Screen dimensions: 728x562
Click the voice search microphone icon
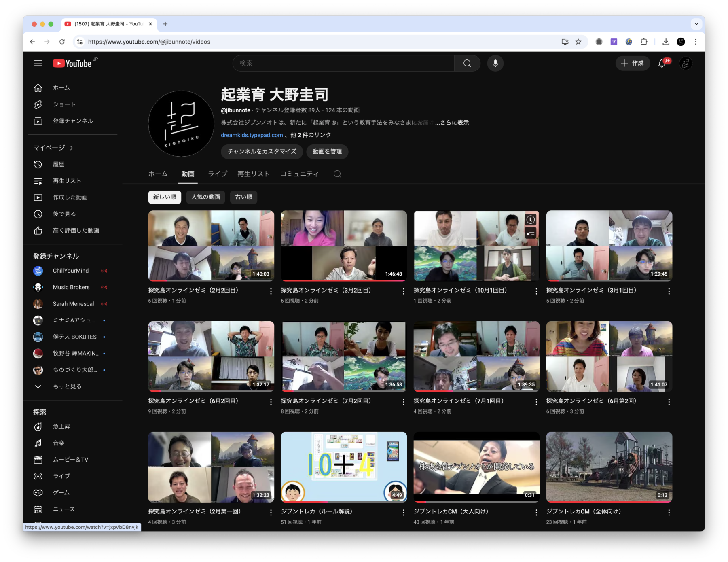click(x=495, y=63)
